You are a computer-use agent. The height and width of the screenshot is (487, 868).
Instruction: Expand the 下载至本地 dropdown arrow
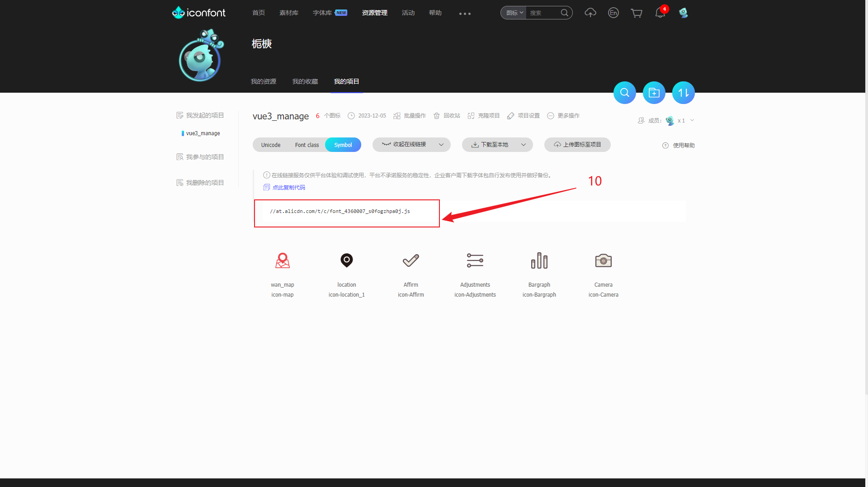524,145
